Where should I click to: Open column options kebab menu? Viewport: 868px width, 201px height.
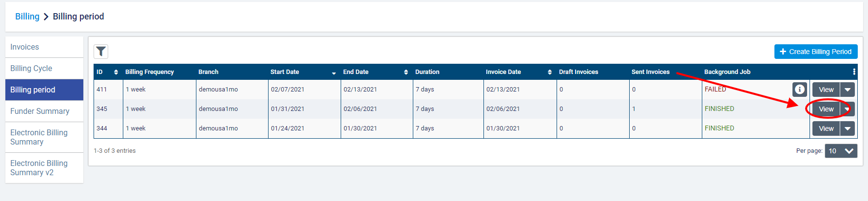[x=854, y=72]
